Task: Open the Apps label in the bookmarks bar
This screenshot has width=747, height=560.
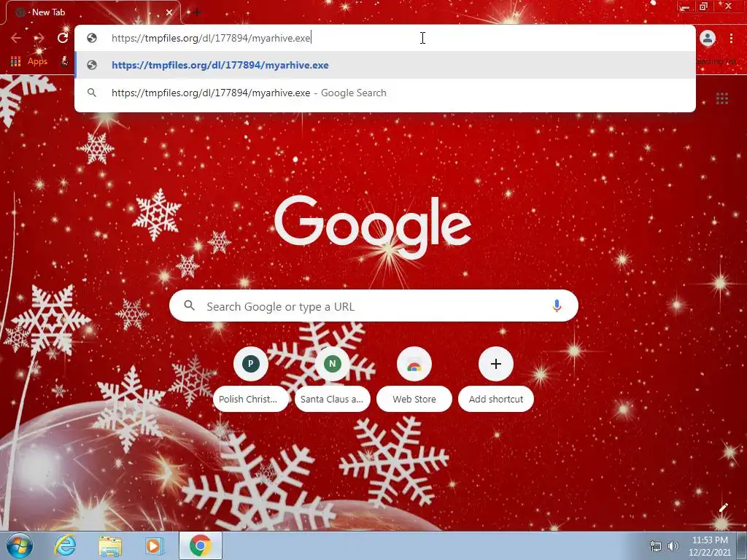Action: coord(38,61)
